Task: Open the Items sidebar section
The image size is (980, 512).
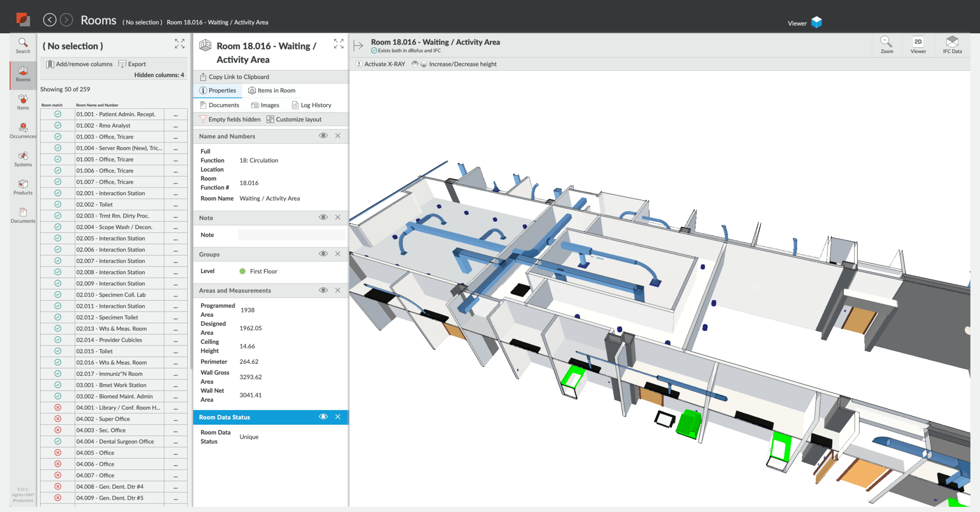Action: [23, 102]
